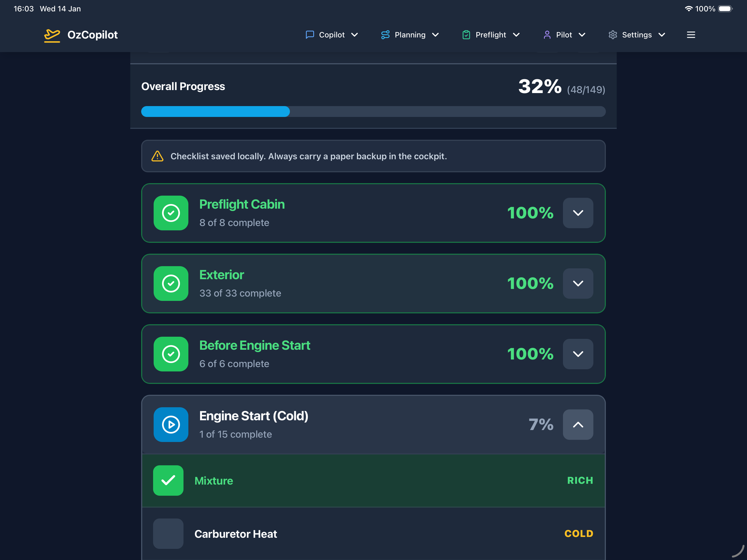Image resolution: width=747 pixels, height=560 pixels.
Task: Expand the Before Engine Start section
Action: (578, 354)
